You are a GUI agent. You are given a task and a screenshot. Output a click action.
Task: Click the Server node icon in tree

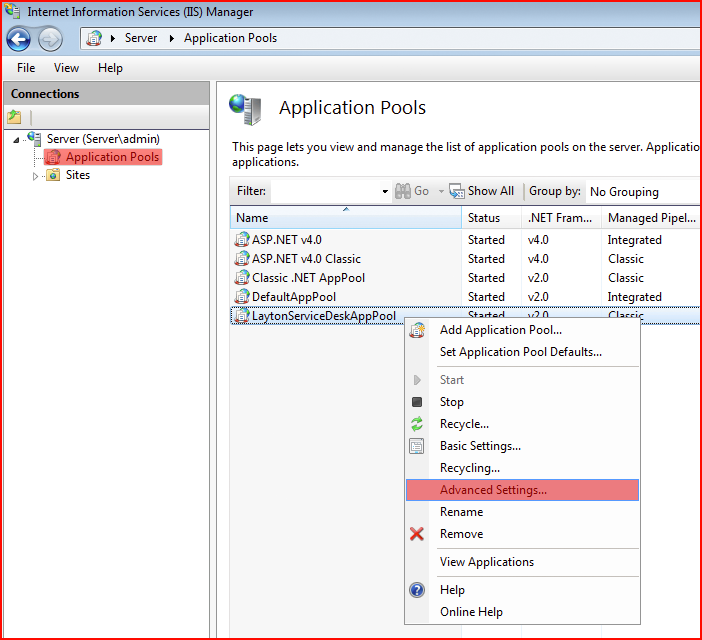click(x=34, y=138)
